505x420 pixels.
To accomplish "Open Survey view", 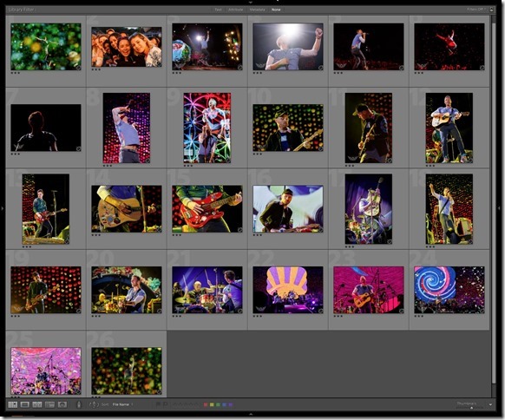I will 49,404.
